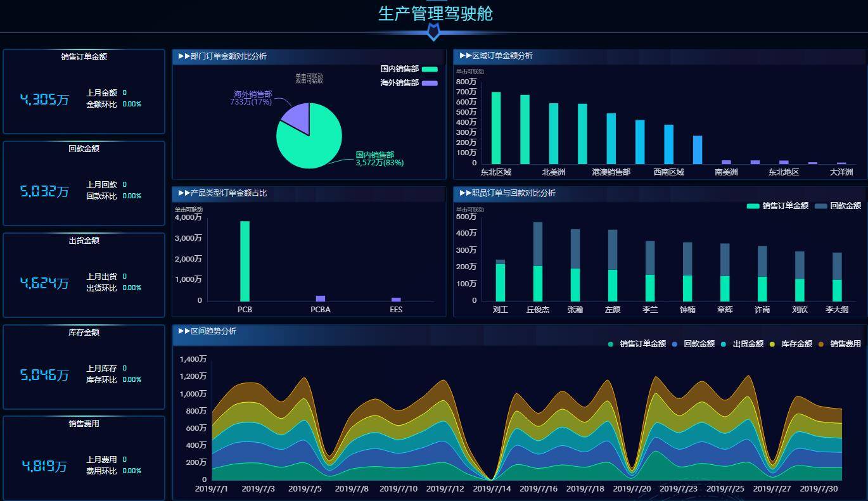Viewport: 868px width, 501px height.
Task: Toggle 回款金额 legend in employee chart
Action: point(820,206)
